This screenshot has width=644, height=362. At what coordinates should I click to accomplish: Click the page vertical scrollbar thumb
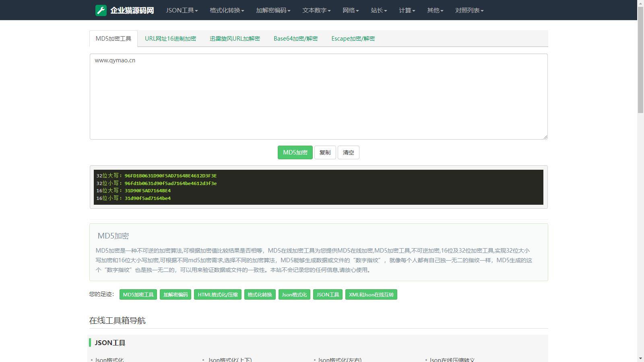coord(640,60)
